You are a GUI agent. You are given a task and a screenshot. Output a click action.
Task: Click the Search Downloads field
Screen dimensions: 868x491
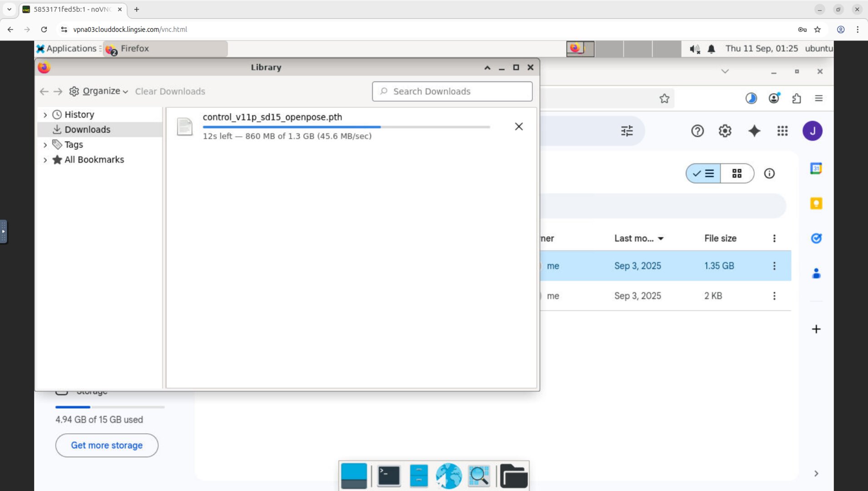click(x=451, y=91)
